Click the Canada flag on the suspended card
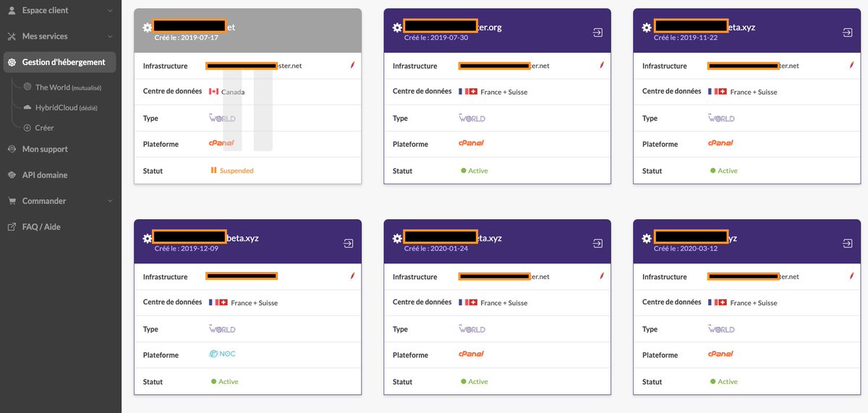Screen dimensions: 868x413 click(213, 92)
